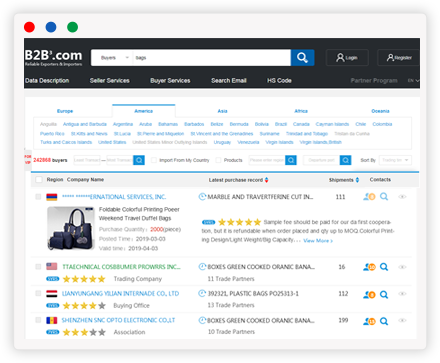The image size is (440, 363).
Task: Click magnifier icon in LIANYUNGANG YILIAN row
Action: coord(384,295)
